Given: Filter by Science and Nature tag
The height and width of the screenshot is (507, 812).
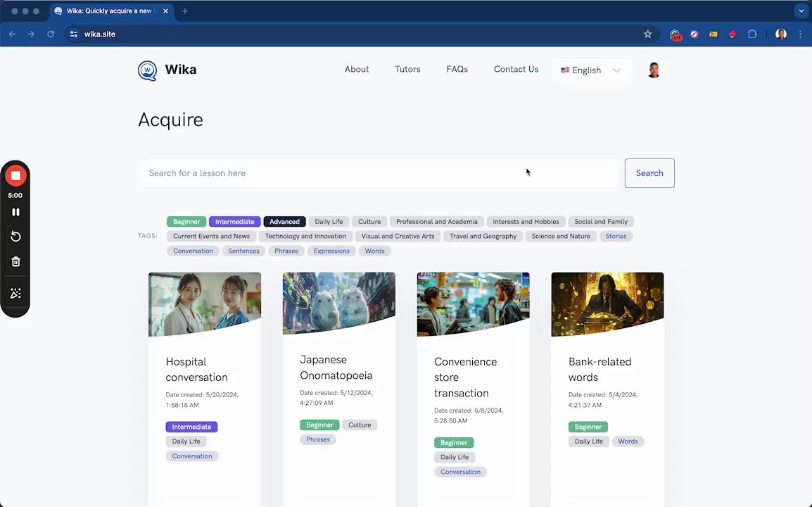Looking at the screenshot, I should (561, 236).
